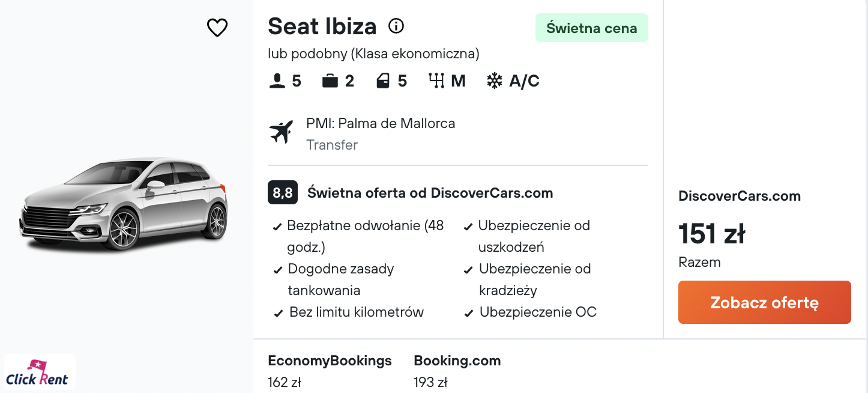Open the EconomyBookings 162 zł offer
868x393 pixels.
pyautogui.click(x=330, y=371)
